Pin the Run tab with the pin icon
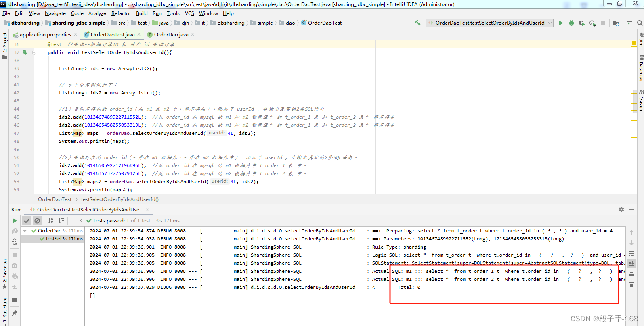 (15, 313)
